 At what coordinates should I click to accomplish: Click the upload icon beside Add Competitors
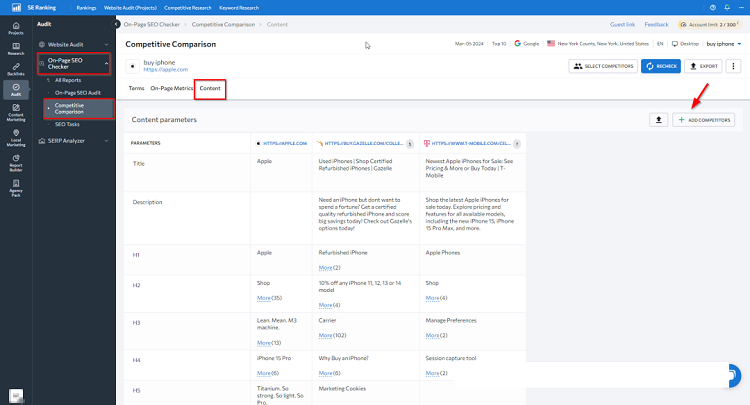[658, 120]
